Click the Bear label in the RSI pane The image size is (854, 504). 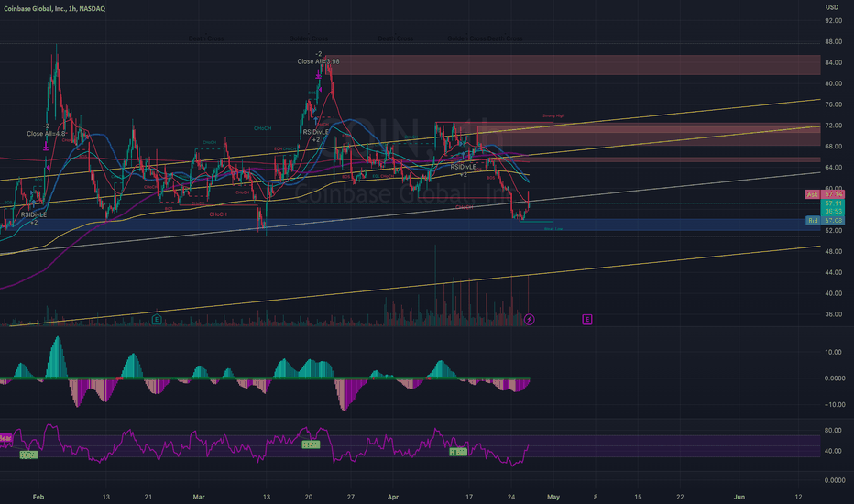pyautogui.click(x=5, y=438)
